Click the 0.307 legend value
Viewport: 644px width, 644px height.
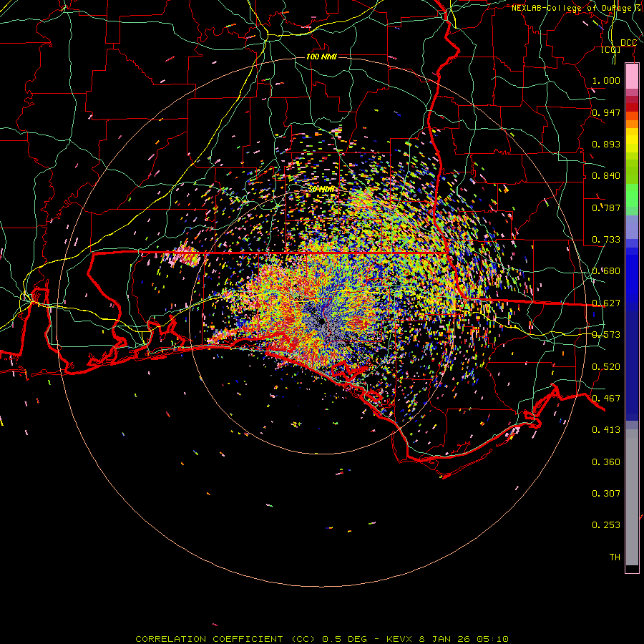(x=606, y=494)
